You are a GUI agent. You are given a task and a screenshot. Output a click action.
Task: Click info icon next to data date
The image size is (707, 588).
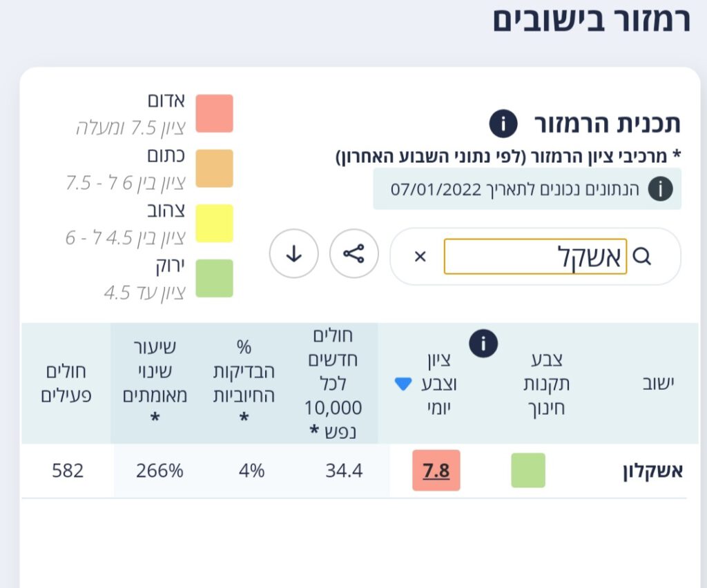660,188
